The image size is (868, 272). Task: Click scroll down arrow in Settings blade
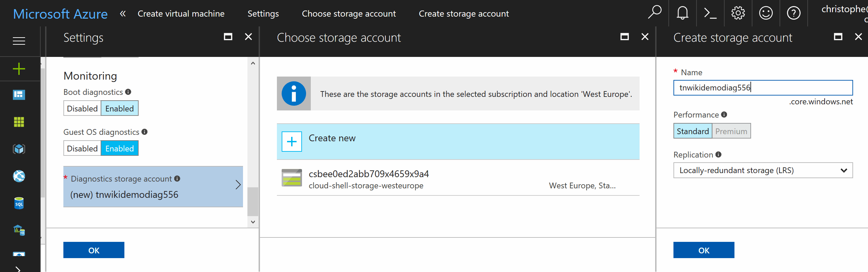tap(253, 222)
